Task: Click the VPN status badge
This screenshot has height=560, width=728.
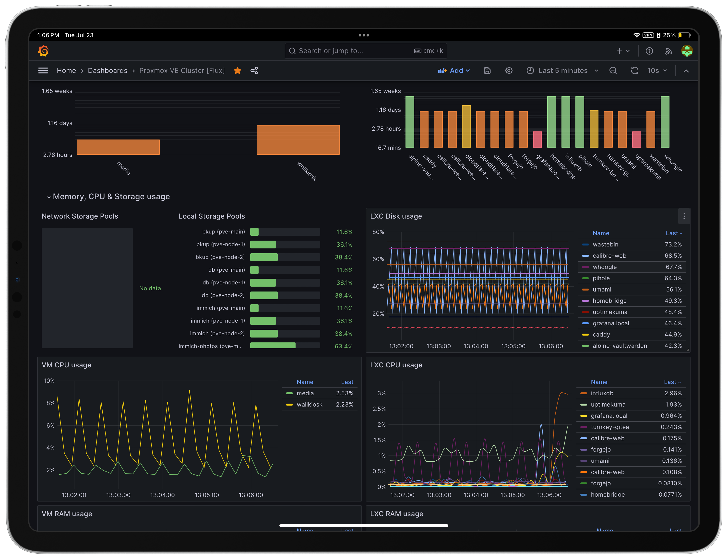Action: point(648,35)
